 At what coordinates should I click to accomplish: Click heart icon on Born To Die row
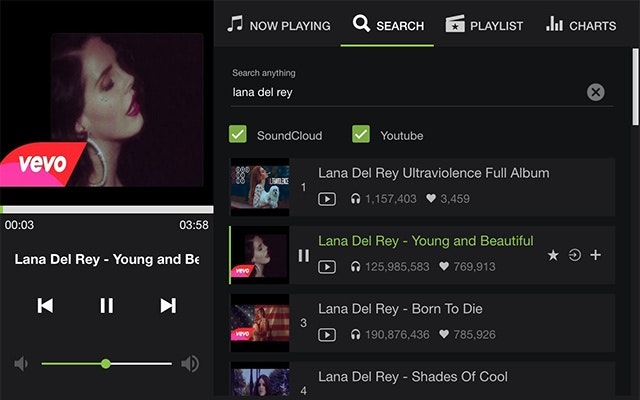tap(444, 334)
